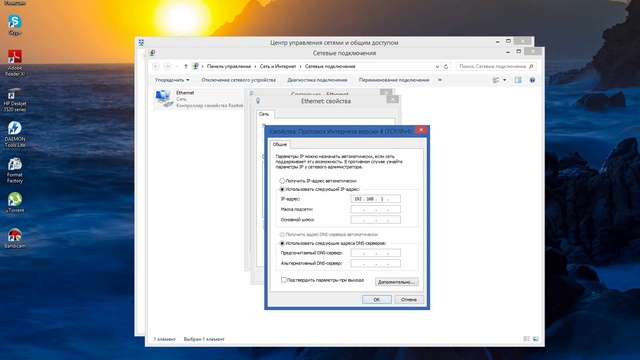
Task: Select the Ethernet network adapter icon
Action: (x=164, y=98)
